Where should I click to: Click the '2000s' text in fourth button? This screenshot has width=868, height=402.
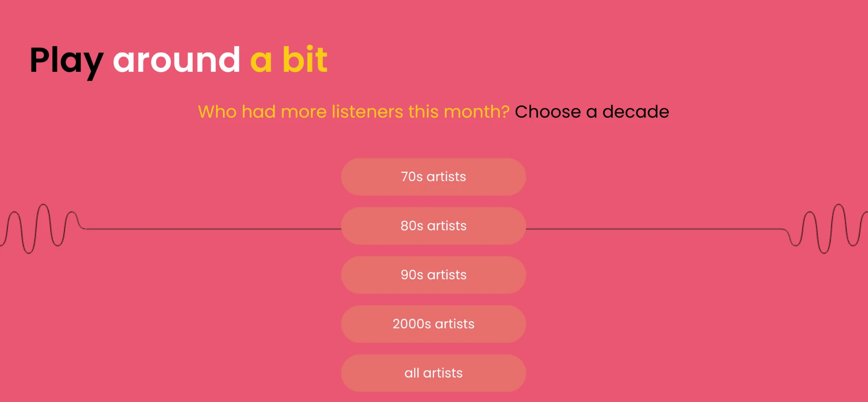(412, 324)
